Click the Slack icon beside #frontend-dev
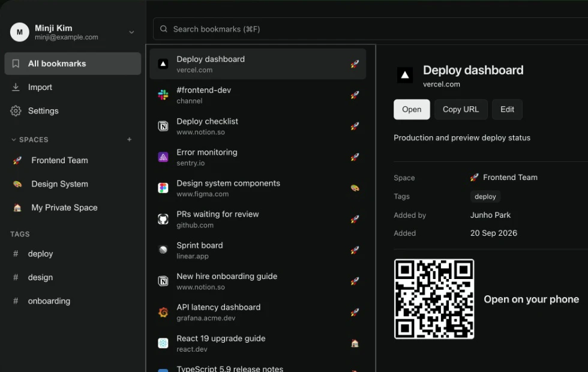Screen dimensions: 588x372 tap(163, 95)
